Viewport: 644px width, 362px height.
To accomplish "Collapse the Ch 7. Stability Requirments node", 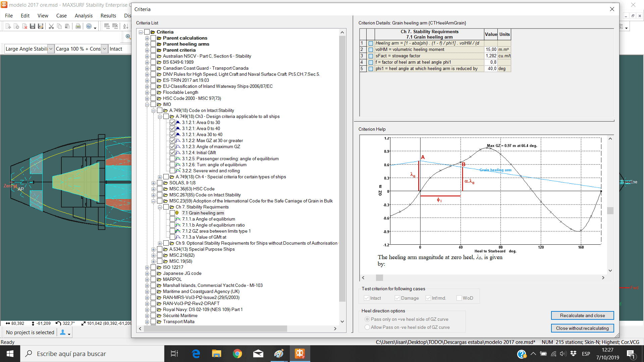I will coord(160,207).
